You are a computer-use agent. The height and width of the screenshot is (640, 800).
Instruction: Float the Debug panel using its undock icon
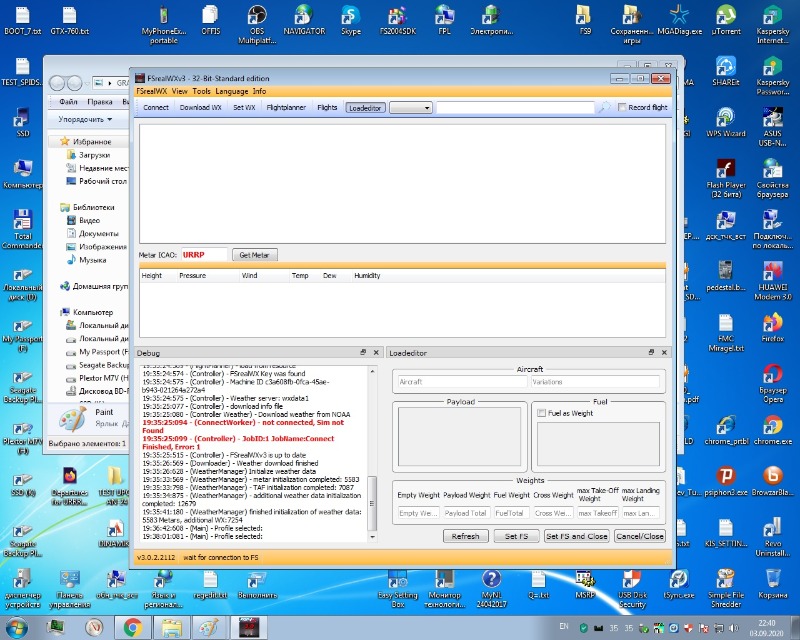click(363, 352)
